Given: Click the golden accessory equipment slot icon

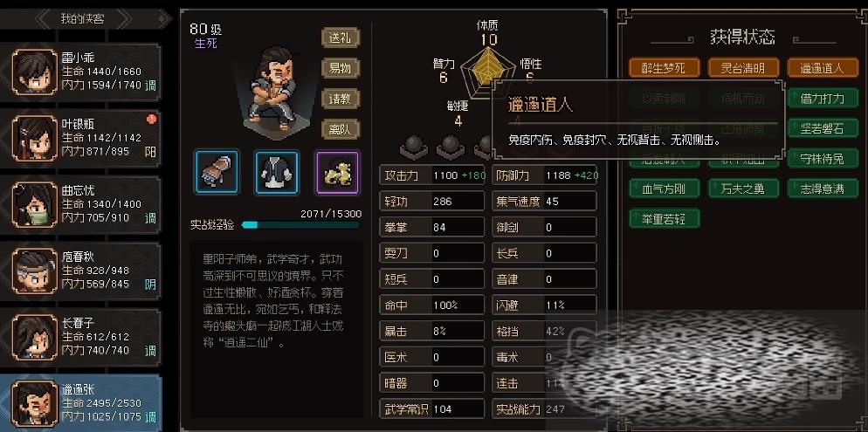Looking at the screenshot, I should [x=337, y=172].
